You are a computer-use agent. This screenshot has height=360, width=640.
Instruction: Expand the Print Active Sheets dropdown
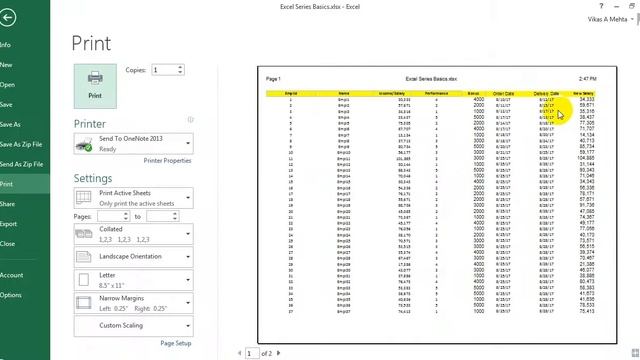coord(133,198)
